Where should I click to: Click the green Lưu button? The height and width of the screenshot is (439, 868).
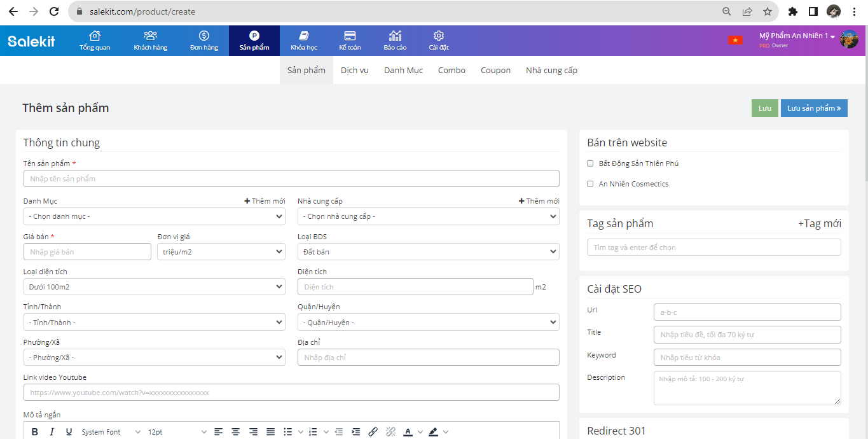tap(764, 108)
